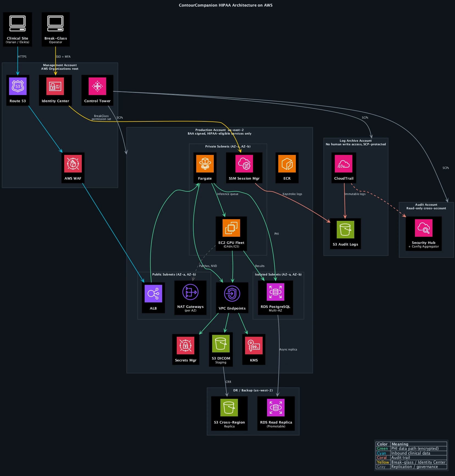
Task: Select the EC2 GPU Fleet icon
Action: [231, 228]
